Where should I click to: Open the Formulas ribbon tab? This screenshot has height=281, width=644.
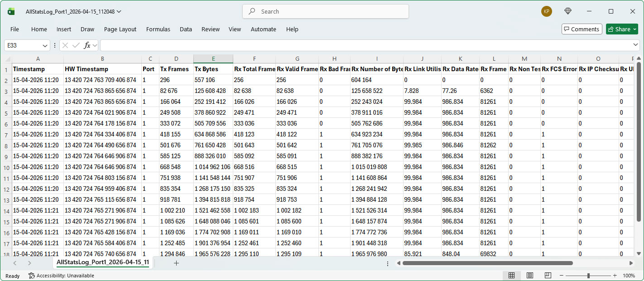(x=158, y=29)
